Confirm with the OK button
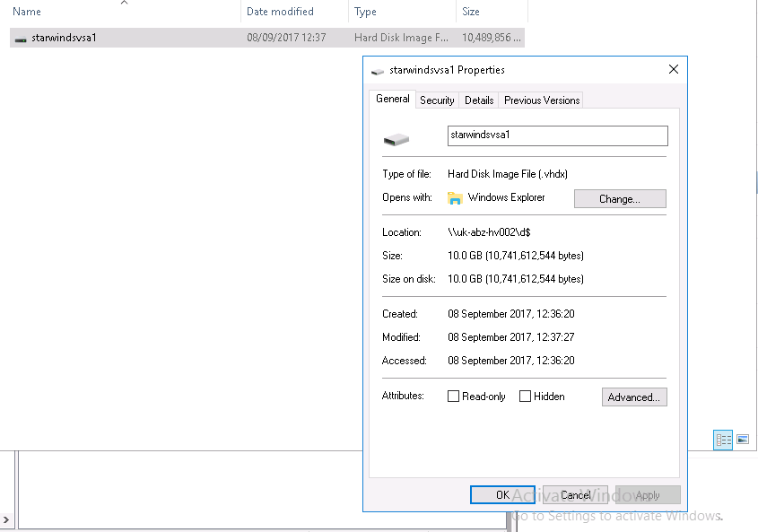The height and width of the screenshot is (532, 758). [502, 494]
